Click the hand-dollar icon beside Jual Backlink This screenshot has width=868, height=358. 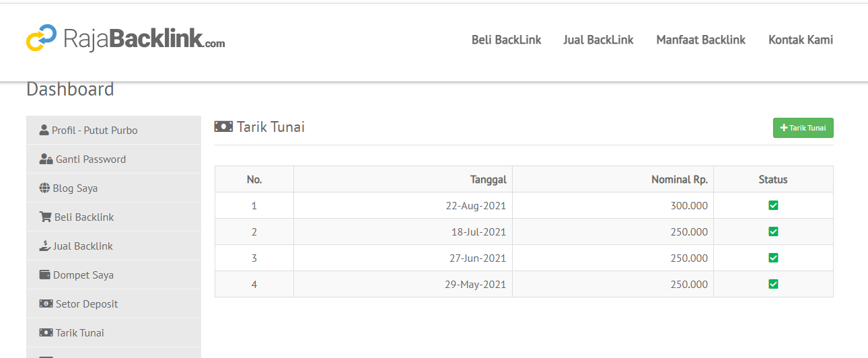point(45,246)
